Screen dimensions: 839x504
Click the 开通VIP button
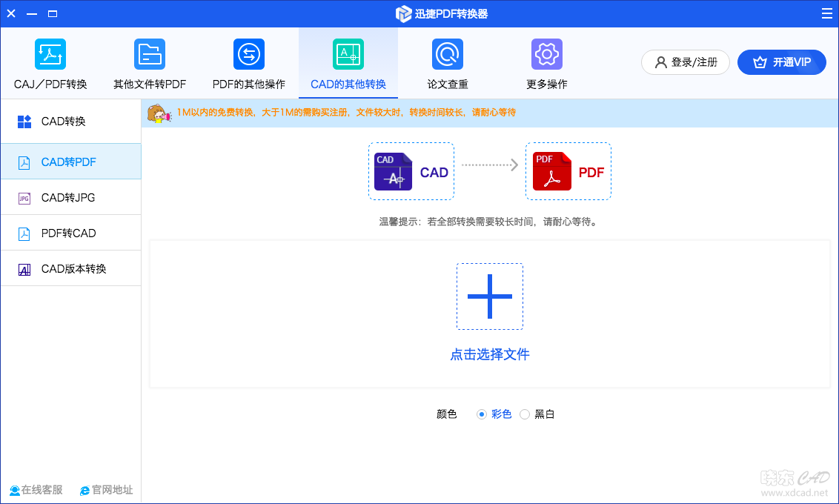pos(782,62)
